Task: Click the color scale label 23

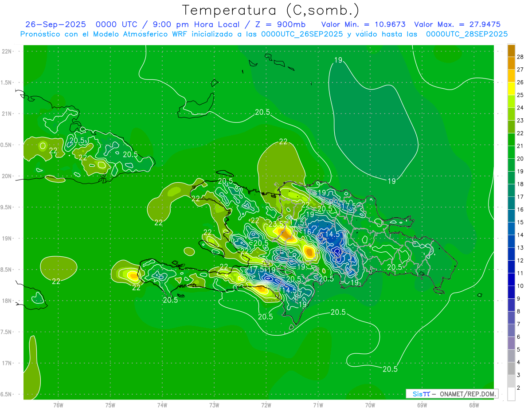Action: click(x=520, y=121)
